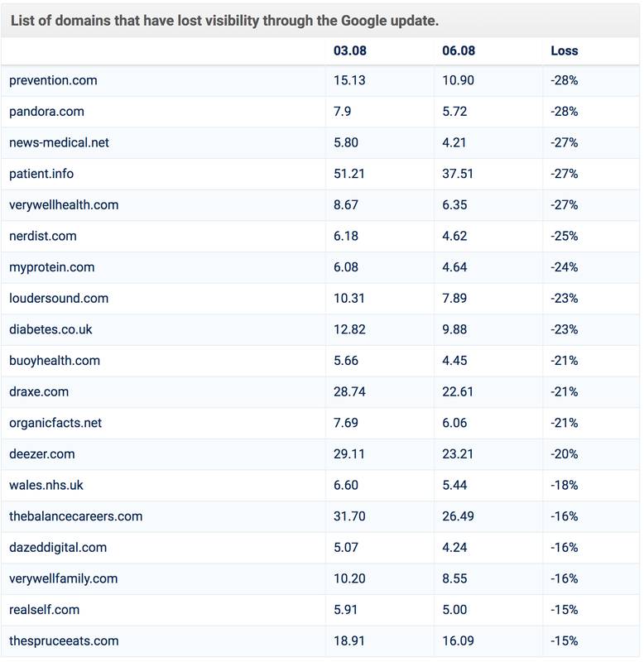Select the loudersound.com domain
The height and width of the screenshot is (662, 644).
[59, 299]
